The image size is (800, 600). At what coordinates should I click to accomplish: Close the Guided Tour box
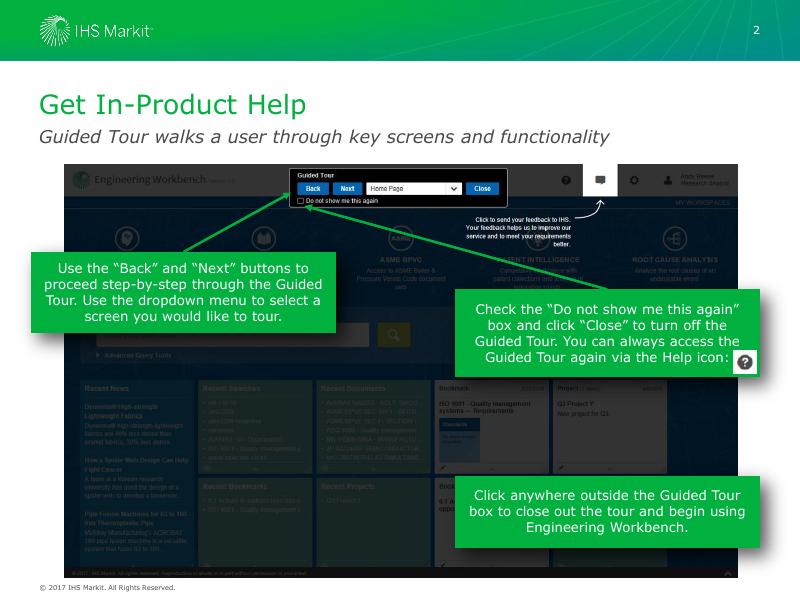point(482,188)
